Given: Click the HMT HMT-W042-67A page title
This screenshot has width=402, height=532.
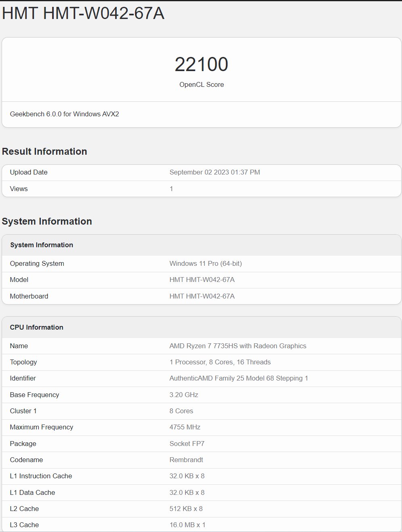Looking at the screenshot, I should click(83, 13).
